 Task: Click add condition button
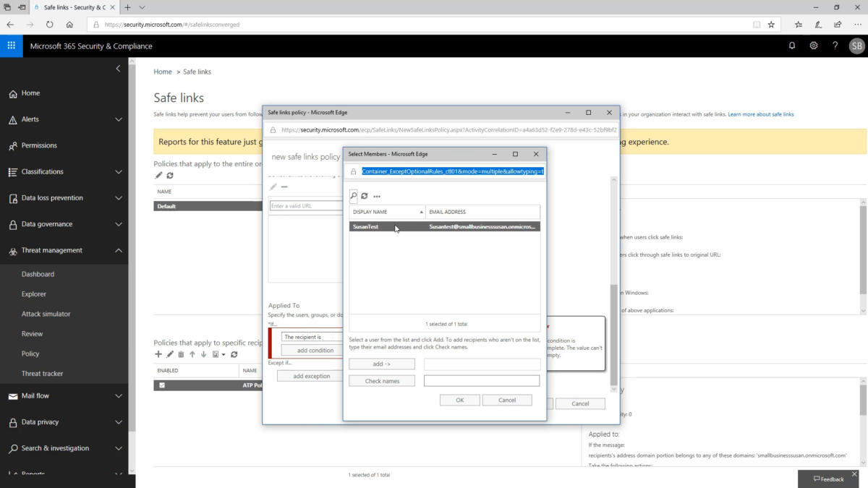[315, 351]
